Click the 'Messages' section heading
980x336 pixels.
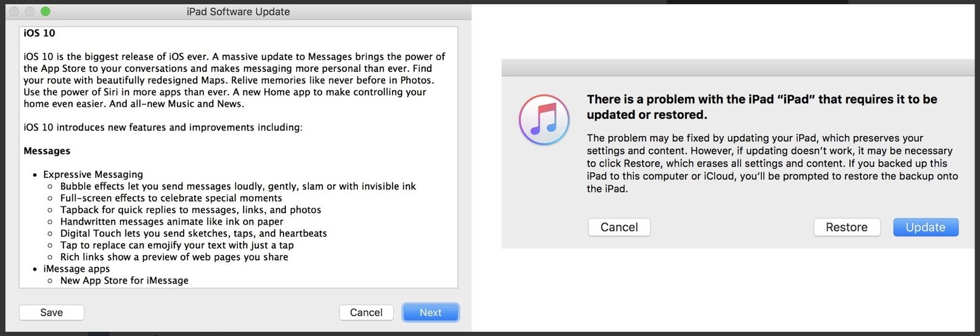pos(47,151)
